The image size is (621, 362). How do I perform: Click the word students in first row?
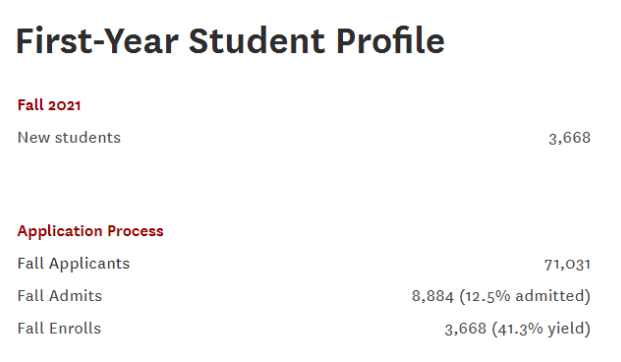tap(88, 137)
